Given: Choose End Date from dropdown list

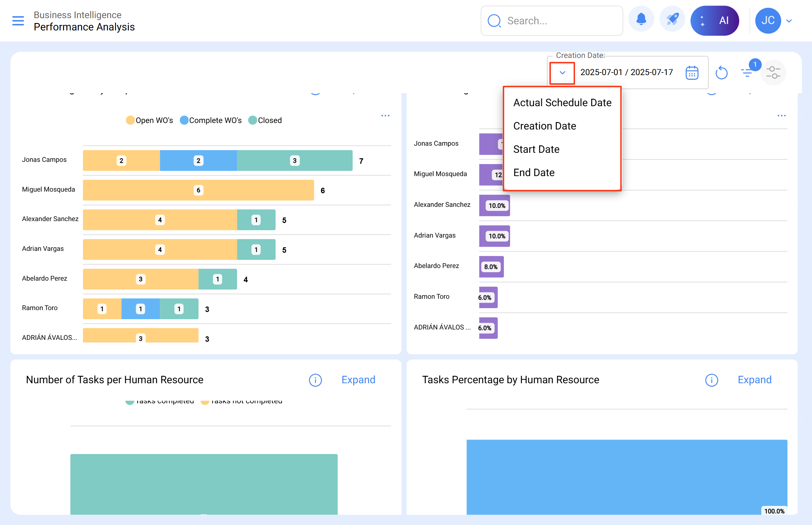Looking at the screenshot, I should coord(534,173).
